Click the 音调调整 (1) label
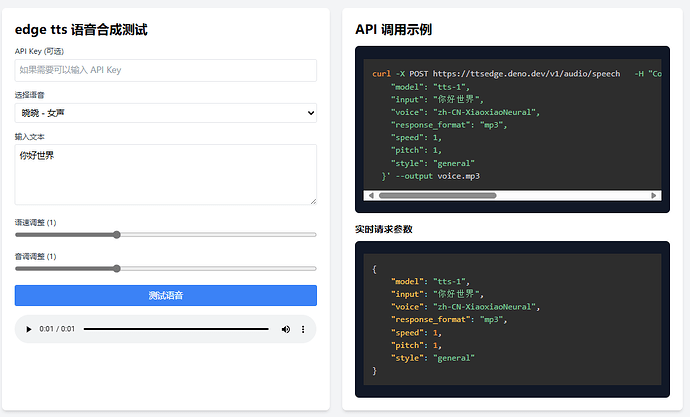 [36, 256]
